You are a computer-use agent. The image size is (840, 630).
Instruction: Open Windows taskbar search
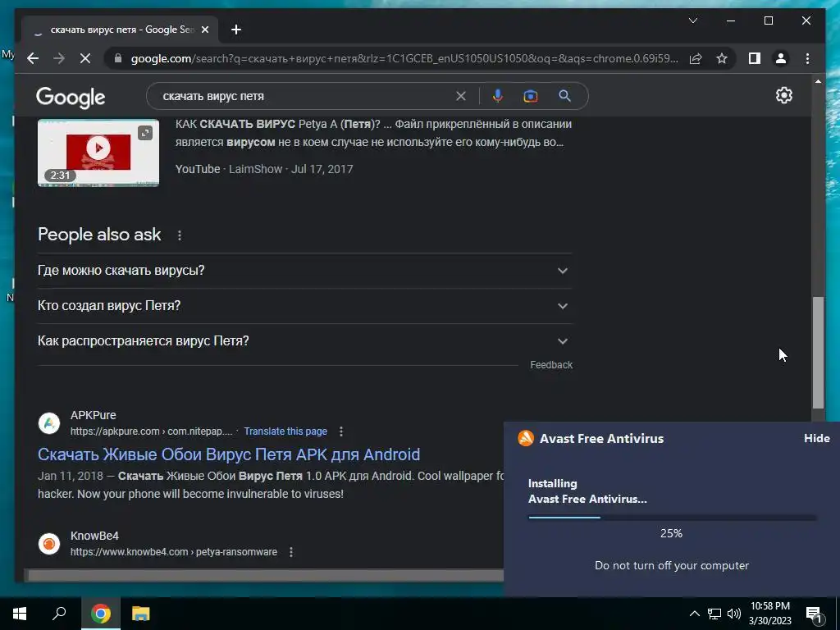coord(59,614)
